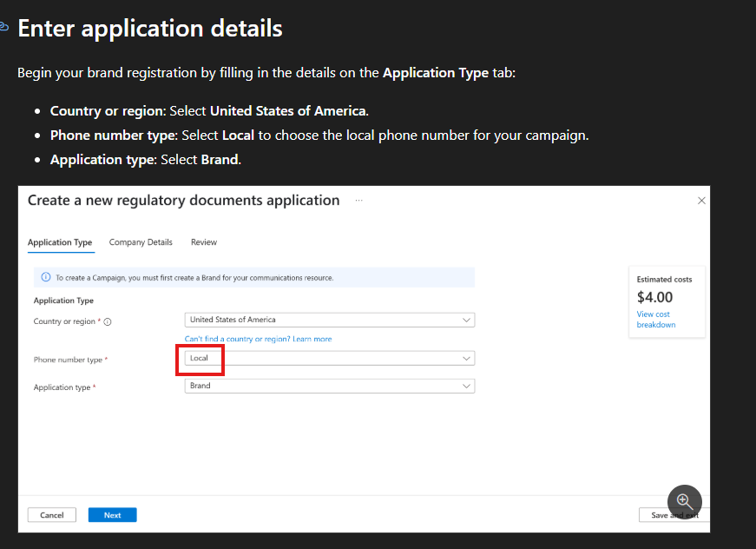Click the Create a new regulatory documents application title
Screen dimensions: 756x549
[x=184, y=200]
